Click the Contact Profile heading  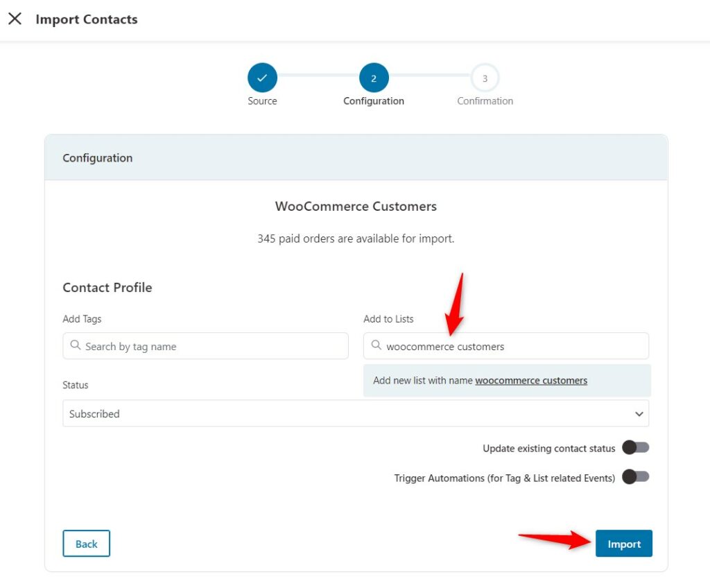click(107, 288)
